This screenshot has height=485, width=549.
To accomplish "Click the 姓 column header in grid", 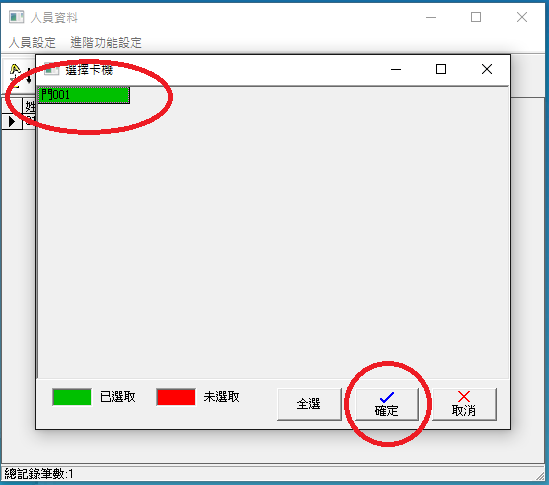I will 29,106.
